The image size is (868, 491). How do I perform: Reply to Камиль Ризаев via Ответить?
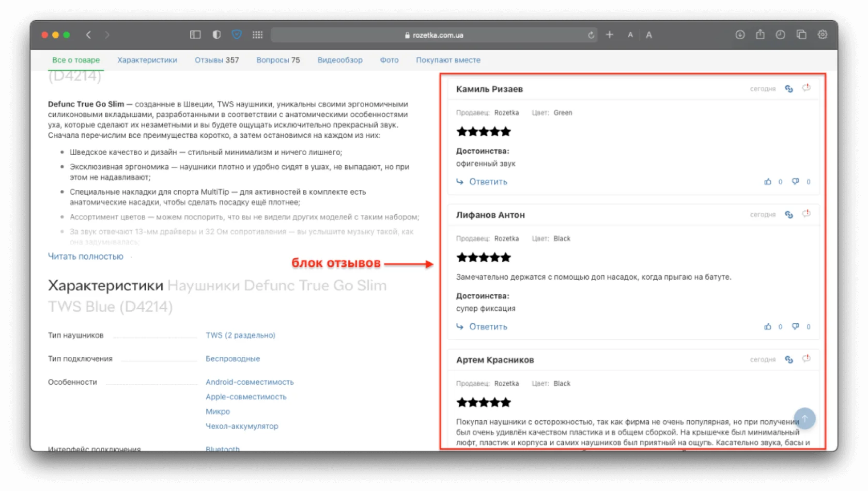tap(482, 182)
